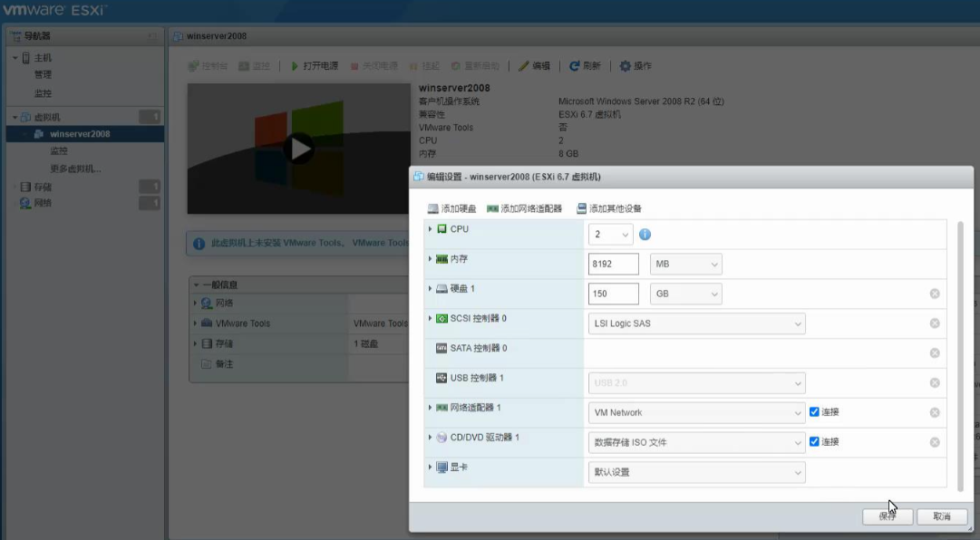
Task: Click the Reset (重新启动) toolbar button
Action: (x=475, y=65)
